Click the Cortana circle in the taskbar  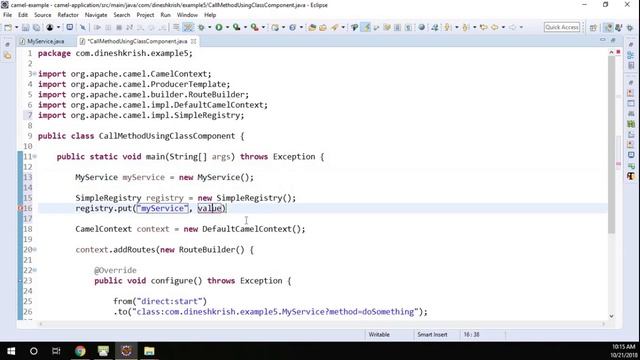coord(34,351)
